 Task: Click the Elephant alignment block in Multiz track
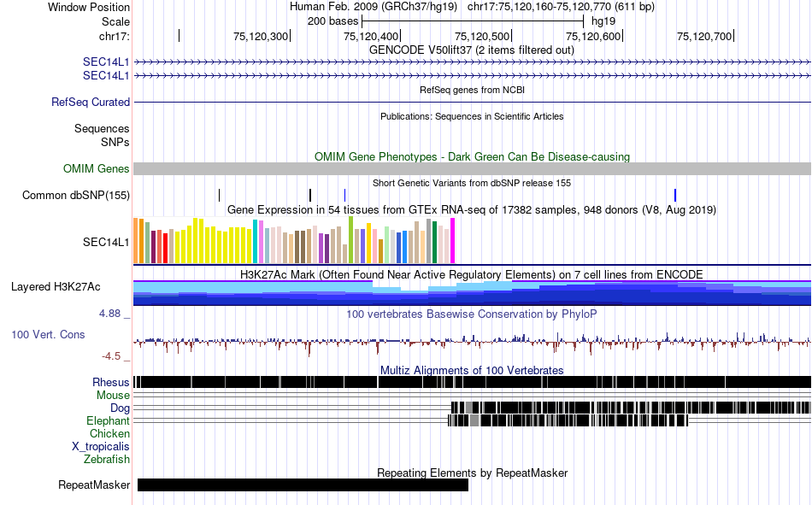568,420
